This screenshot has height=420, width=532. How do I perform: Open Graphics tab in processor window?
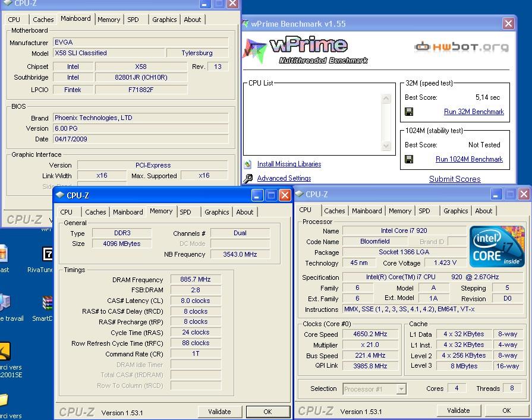pos(455,211)
